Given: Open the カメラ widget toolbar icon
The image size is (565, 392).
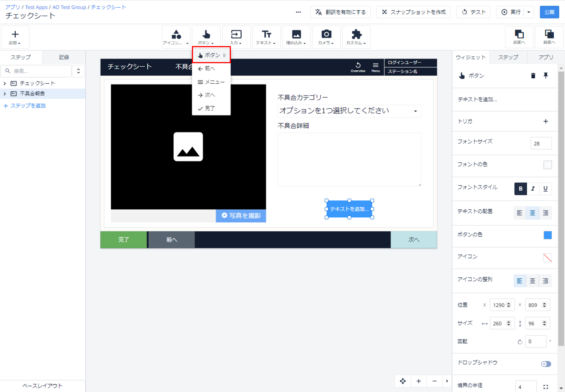Looking at the screenshot, I should pyautogui.click(x=326, y=37).
